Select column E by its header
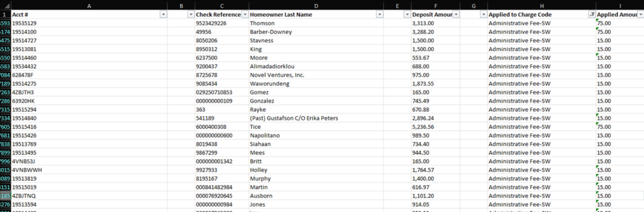Screen dimensions: 644x212 pyautogui.click(x=397, y=6)
